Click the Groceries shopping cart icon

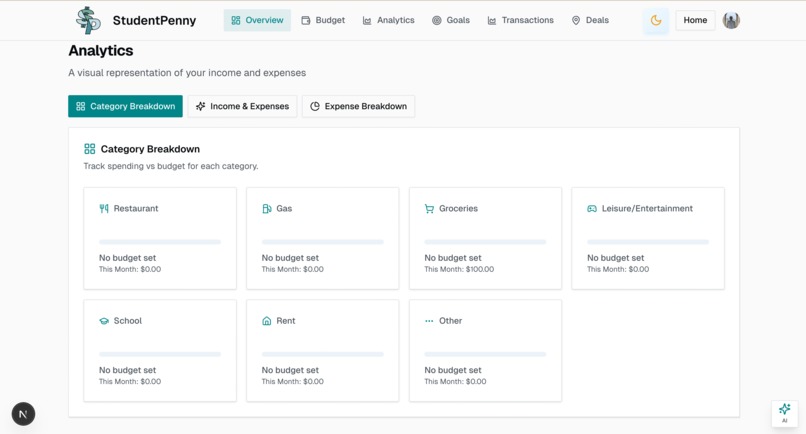(x=429, y=208)
